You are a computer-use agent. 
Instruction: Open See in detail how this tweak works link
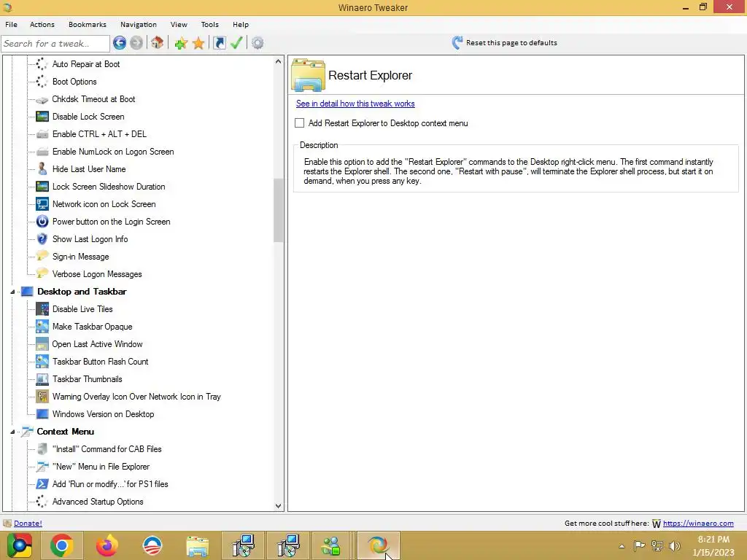[355, 104]
